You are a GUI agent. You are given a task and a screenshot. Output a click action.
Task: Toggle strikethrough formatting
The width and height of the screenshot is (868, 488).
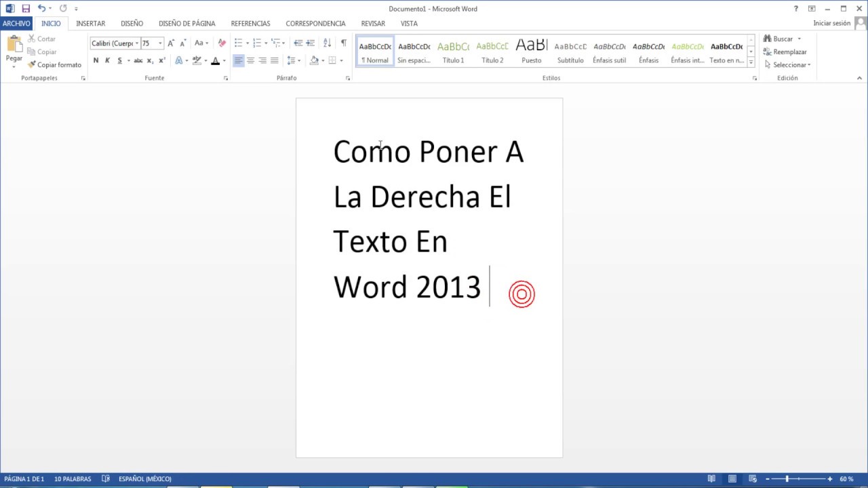click(x=138, y=60)
